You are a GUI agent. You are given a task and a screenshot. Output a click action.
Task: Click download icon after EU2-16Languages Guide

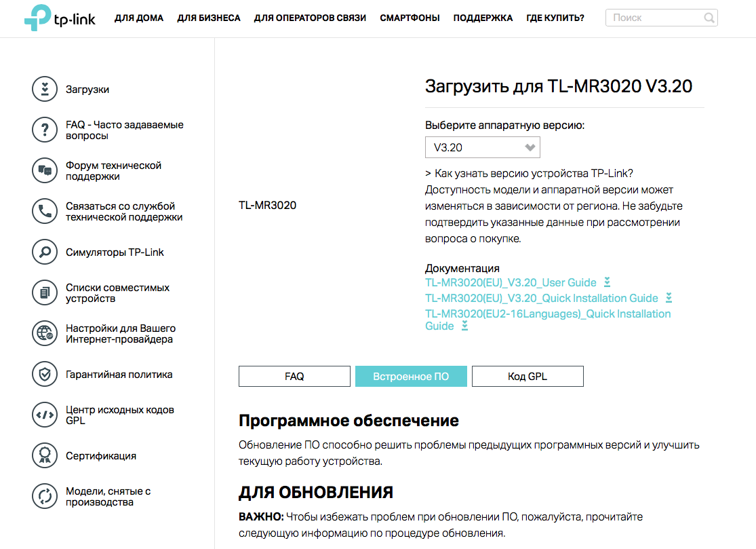click(464, 326)
